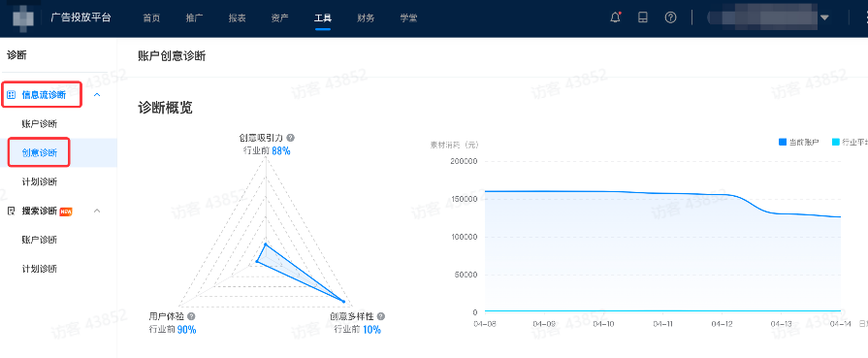Click help icon next to 创意多样性
The height and width of the screenshot is (358, 868).
[380, 316]
